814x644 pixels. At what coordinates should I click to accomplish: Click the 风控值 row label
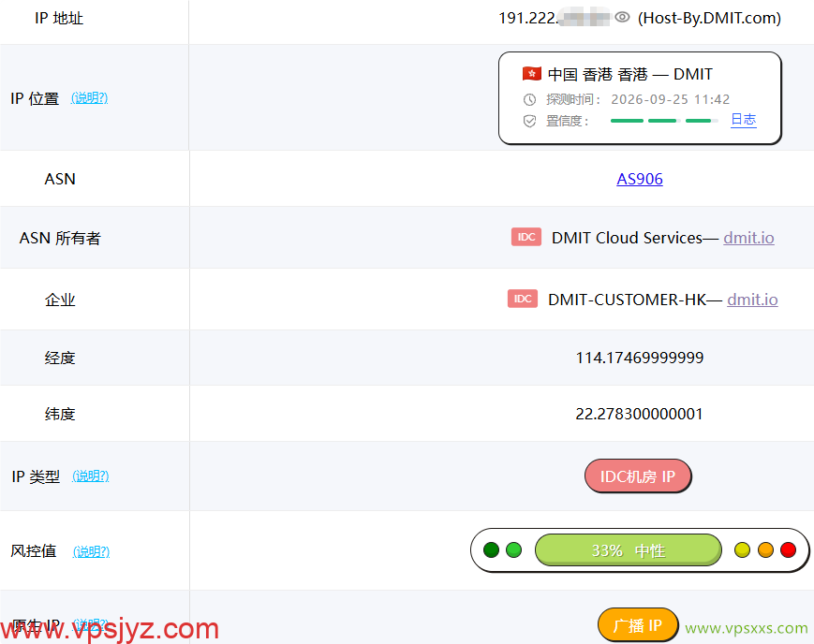click(x=33, y=550)
